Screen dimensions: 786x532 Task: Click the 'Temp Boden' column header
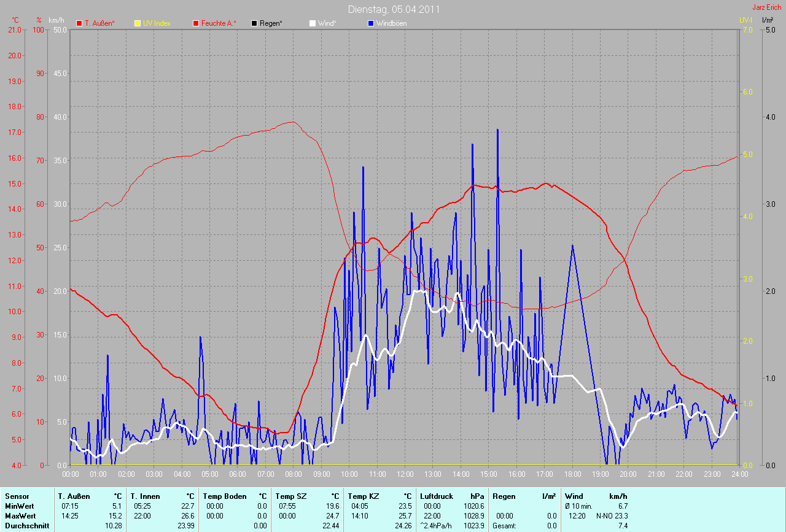(x=225, y=496)
